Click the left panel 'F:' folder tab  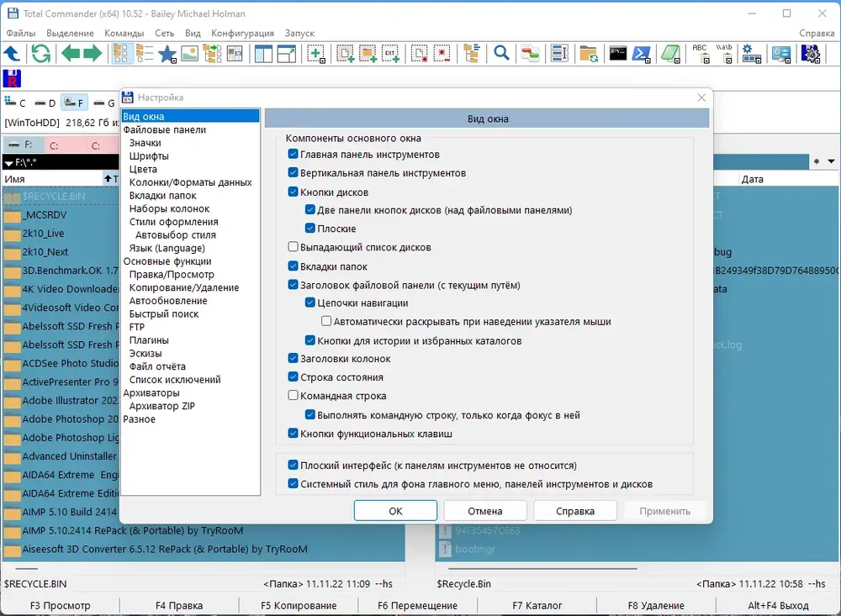point(23,145)
